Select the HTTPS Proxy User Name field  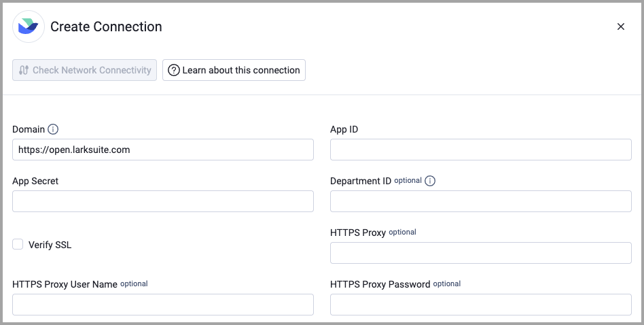pos(163,305)
